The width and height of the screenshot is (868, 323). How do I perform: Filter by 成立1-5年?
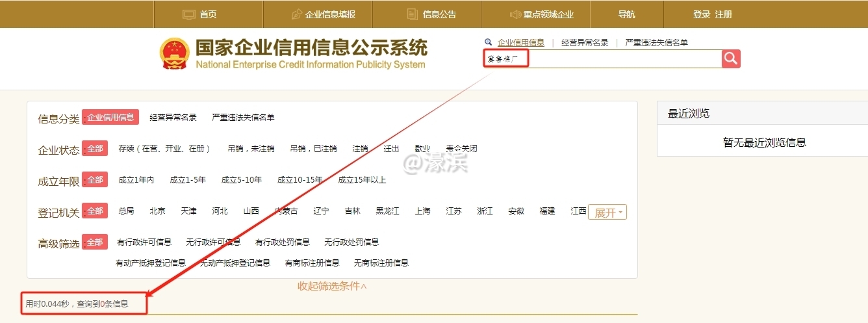click(188, 180)
